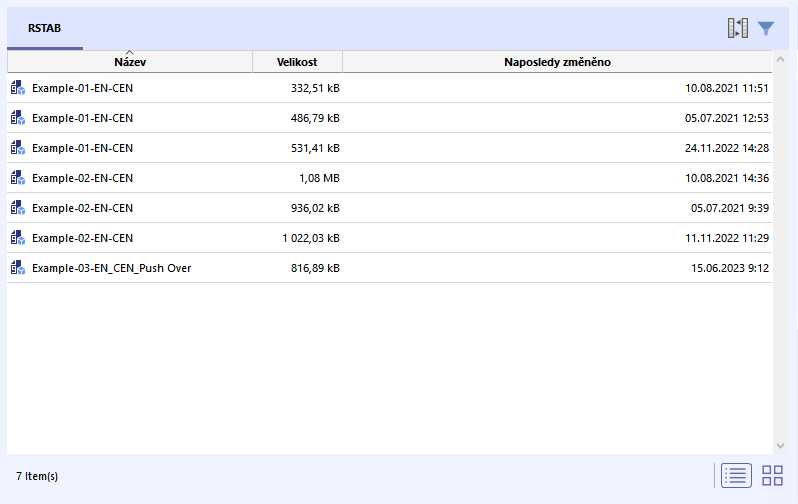Click the 1,08 MB size cell
This screenshot has width=798, height=504.
pos(319,178)
